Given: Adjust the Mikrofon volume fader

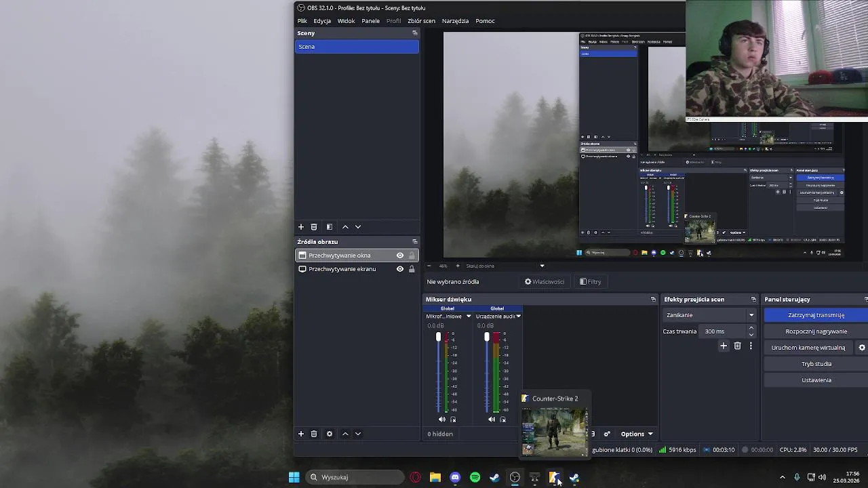Looking at the screenshot, I should (x=438, y=337).
